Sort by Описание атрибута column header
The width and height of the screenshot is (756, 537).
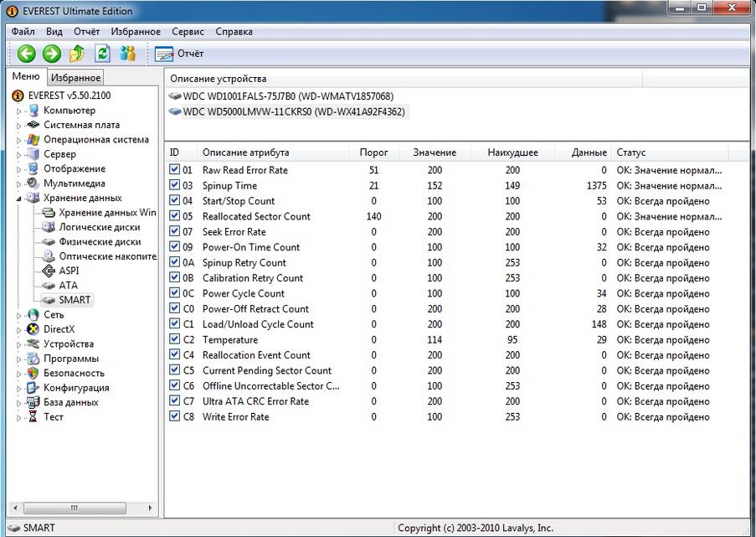click(272, 152)
